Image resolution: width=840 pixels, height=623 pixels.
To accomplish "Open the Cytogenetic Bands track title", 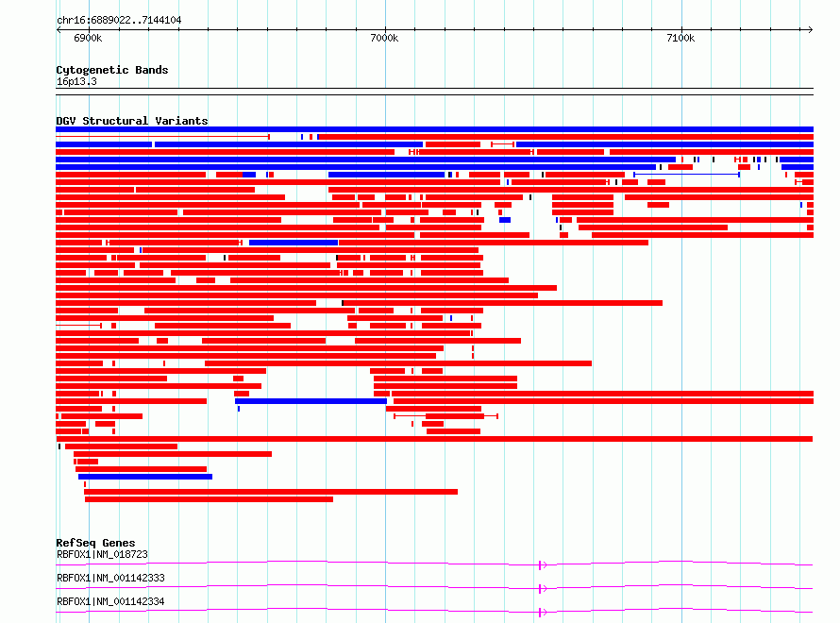I will [x=112, y=70].
